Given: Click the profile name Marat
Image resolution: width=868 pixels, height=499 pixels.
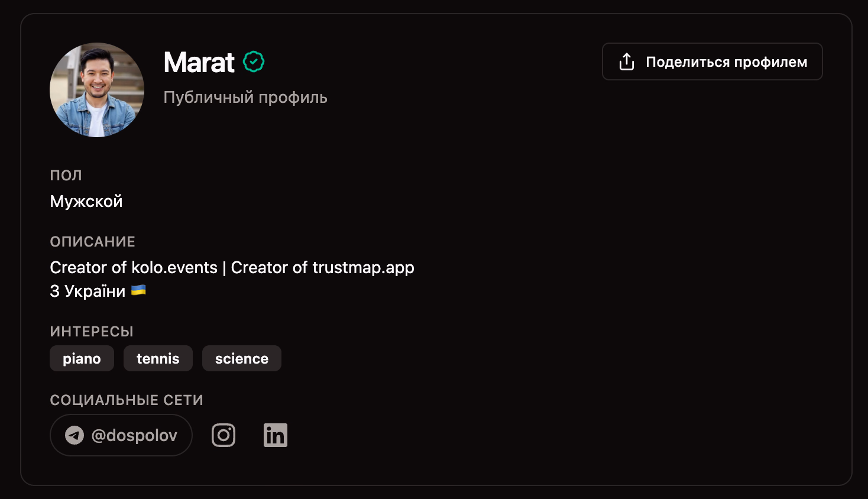Looking at the screenshot, I should pos(199,62).
